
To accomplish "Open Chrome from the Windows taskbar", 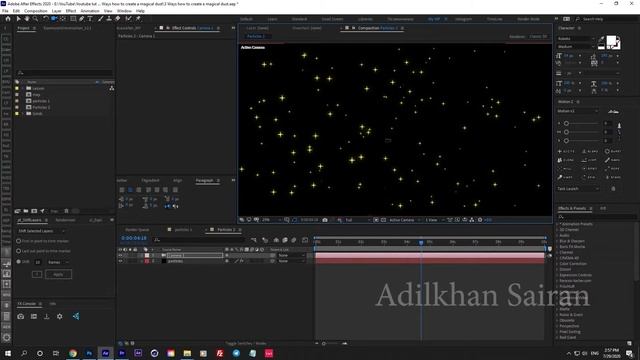I will coord(73,353).
